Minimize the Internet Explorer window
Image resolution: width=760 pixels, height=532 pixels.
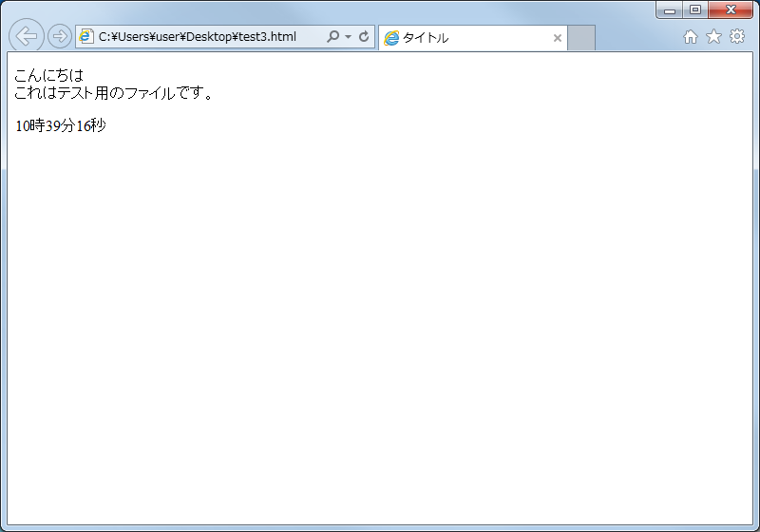click(x=670, y=9)
